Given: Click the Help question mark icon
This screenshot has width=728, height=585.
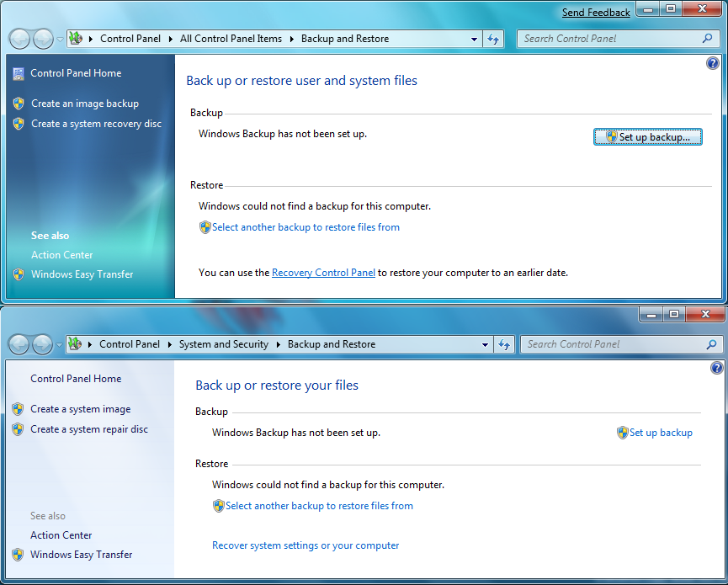Looking at the screenshot, I should pyautogui.click(x=712, y=62).
